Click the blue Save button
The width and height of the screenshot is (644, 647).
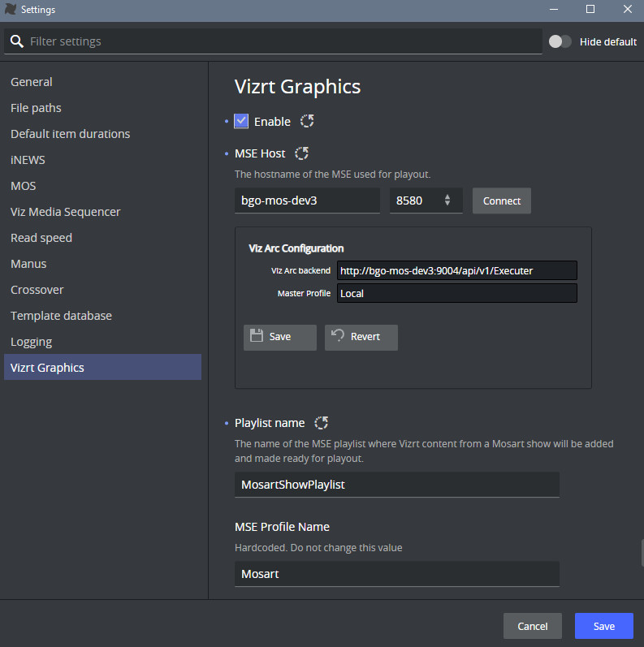tap(603, 626)
